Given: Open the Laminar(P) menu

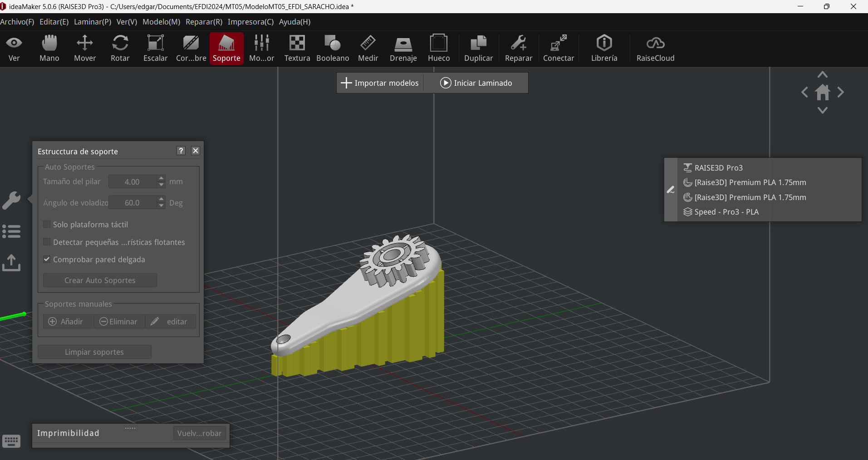Looking at the screenshot, I should tap(93, 22).
